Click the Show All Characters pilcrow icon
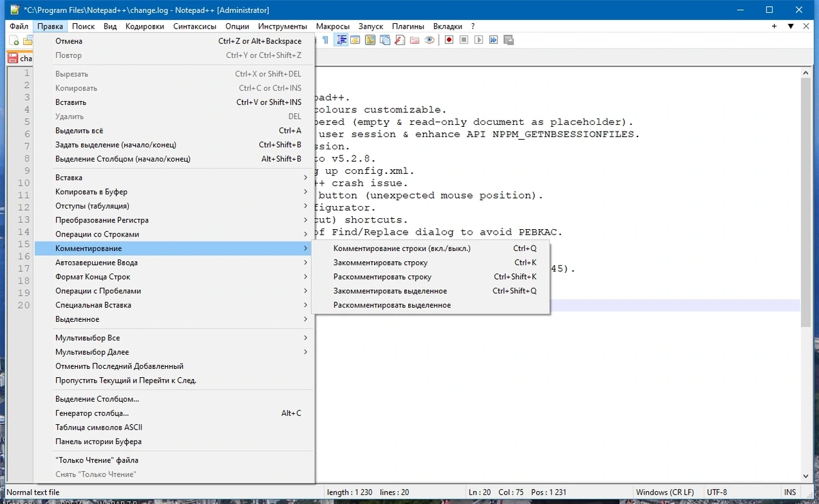This screenshot has height=504, width=819. point(325,40)
